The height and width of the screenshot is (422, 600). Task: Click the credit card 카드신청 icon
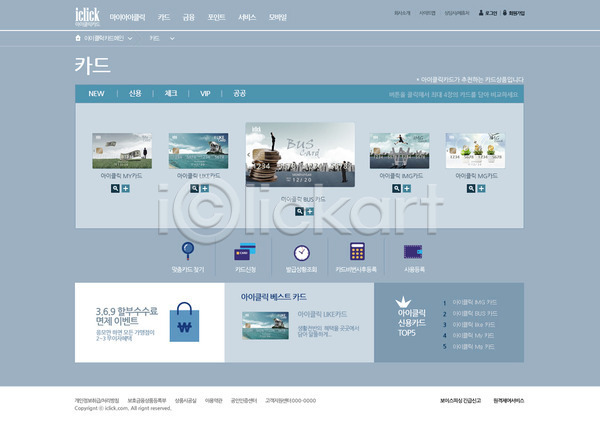[x=245, y=251]
